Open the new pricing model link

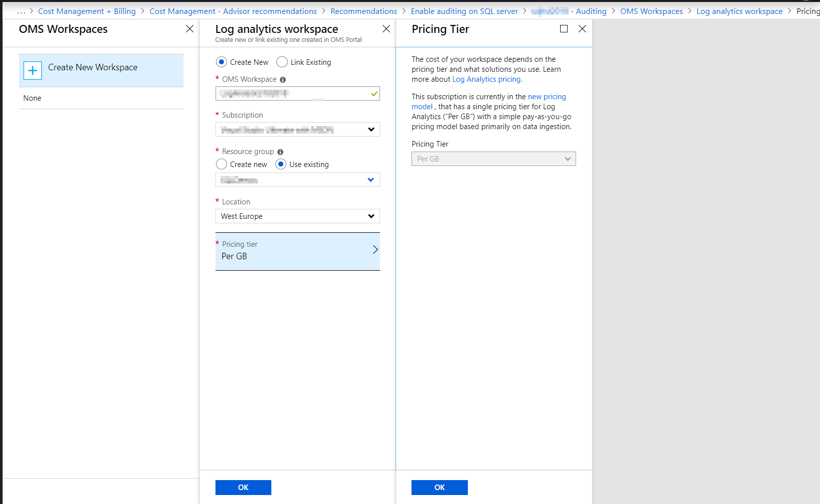(489, 102)
